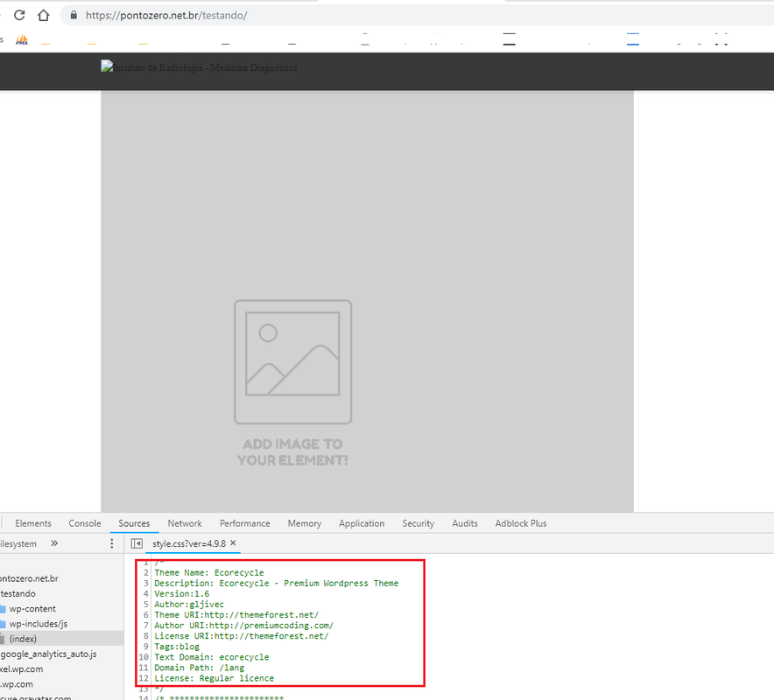Click the 'Domain Path: /lang' line
The width and height of the screenshot is (774, 700).
coord(199,668)
